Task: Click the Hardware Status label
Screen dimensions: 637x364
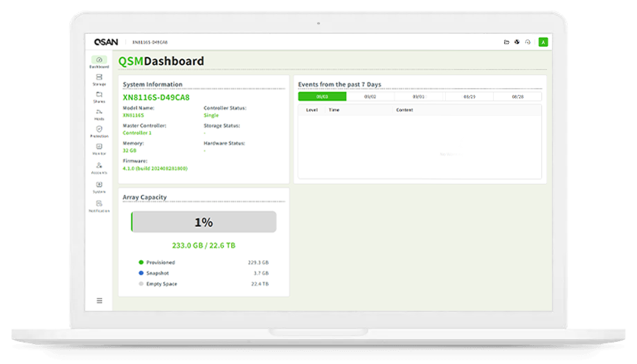Action: coord(224,143)
